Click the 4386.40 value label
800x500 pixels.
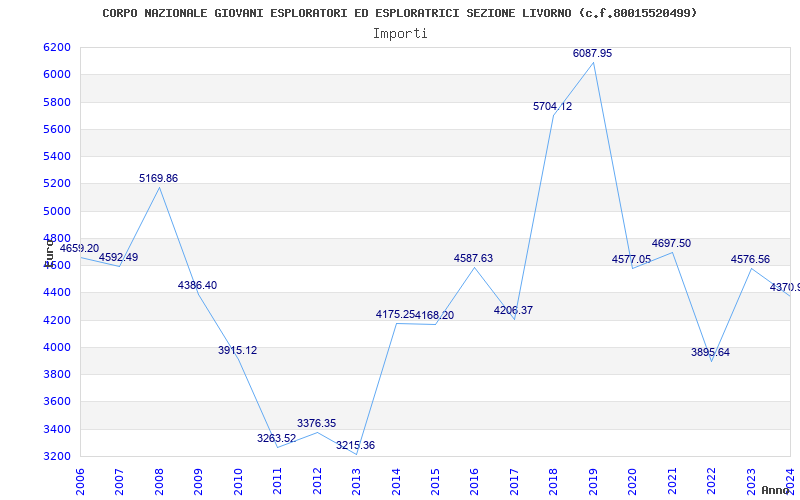click(197, 285)
